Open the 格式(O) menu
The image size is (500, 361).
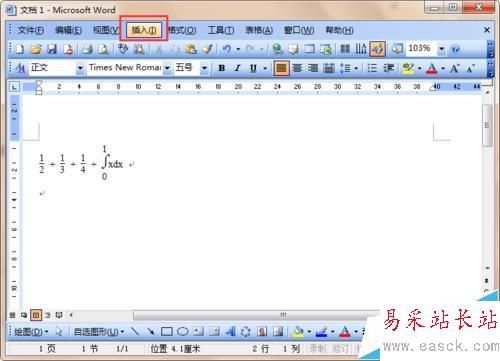(182, 30)
